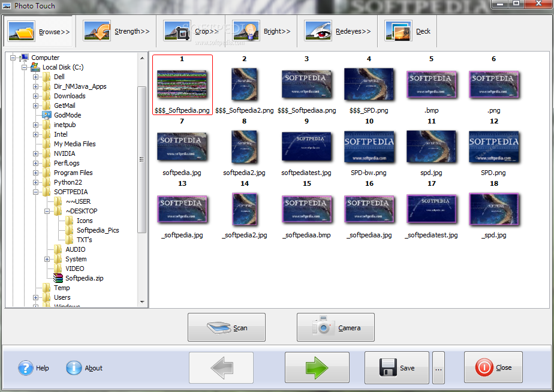Screen dimensions: 554x392
Task: Select the AUDIO tree label
Action: coord(76,249)
